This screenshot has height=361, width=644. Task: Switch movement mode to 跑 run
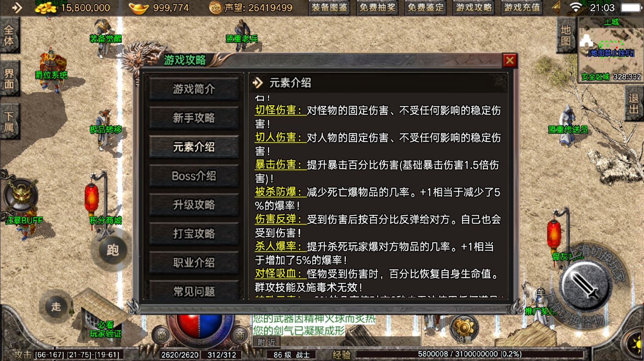point(112,251)
